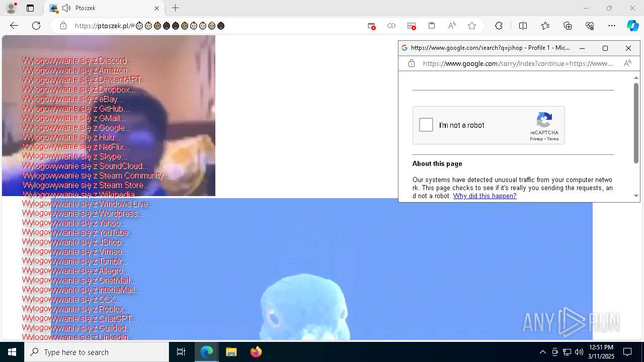The image size is (644, 362).
Task: Click 'About this page' heading
Action: 437,164
